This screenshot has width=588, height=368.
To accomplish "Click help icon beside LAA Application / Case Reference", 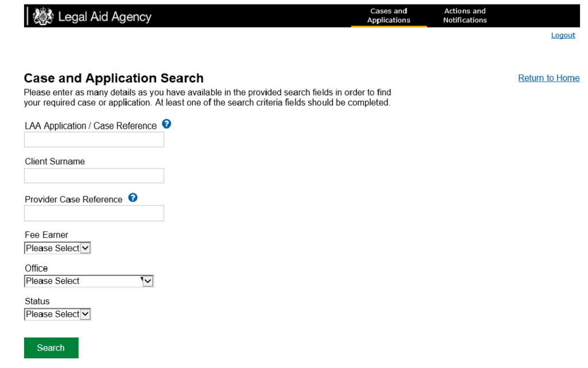I will [x=167, y=124].
